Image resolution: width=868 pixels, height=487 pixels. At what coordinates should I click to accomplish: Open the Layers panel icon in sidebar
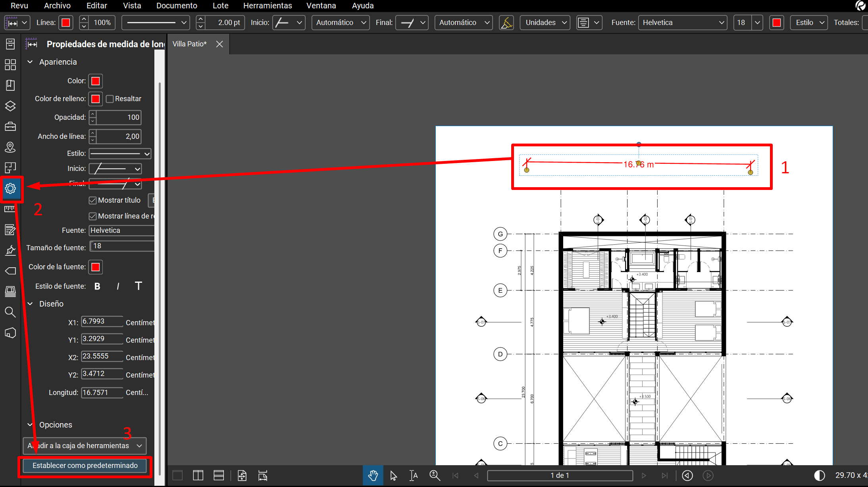(x=10, y=106)
